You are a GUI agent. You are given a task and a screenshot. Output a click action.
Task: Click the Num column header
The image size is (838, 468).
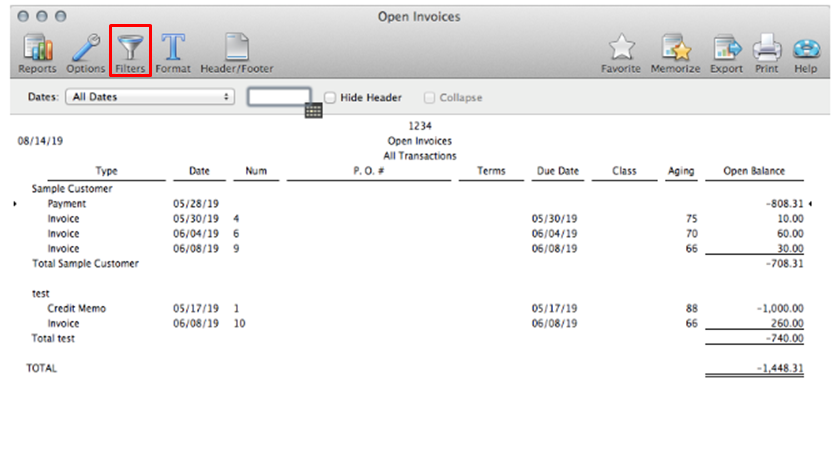[256, 171]
